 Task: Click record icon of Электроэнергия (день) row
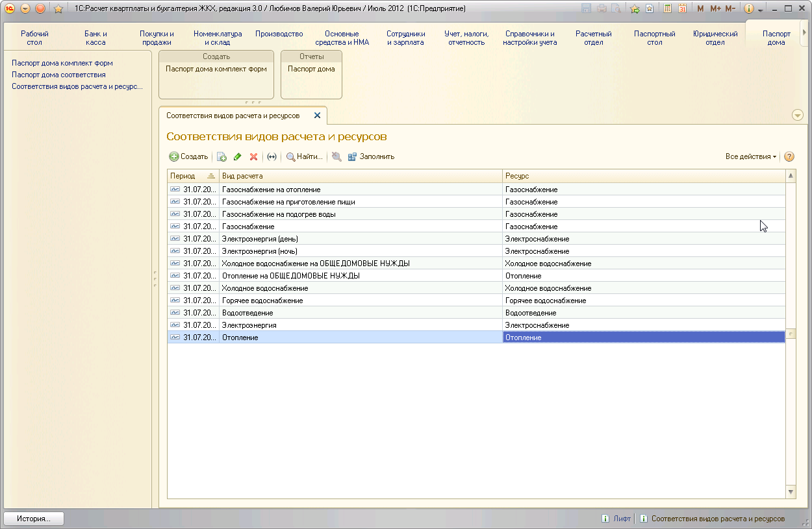pyautogui.click(x=175, y=239)
